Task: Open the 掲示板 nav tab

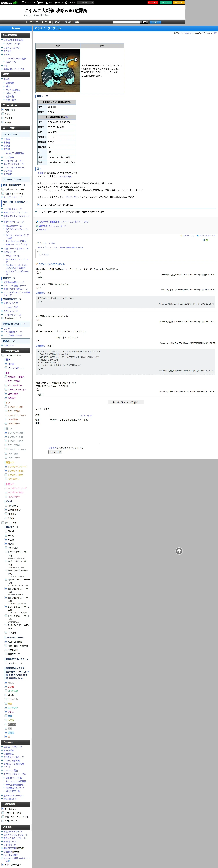Action: (x=68, y=22)
